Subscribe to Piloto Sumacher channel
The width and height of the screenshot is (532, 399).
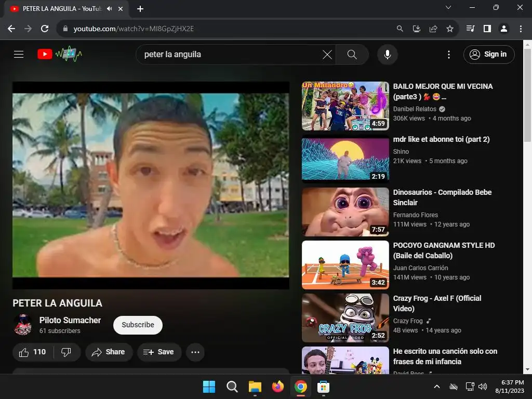click(x=138, y=325)
